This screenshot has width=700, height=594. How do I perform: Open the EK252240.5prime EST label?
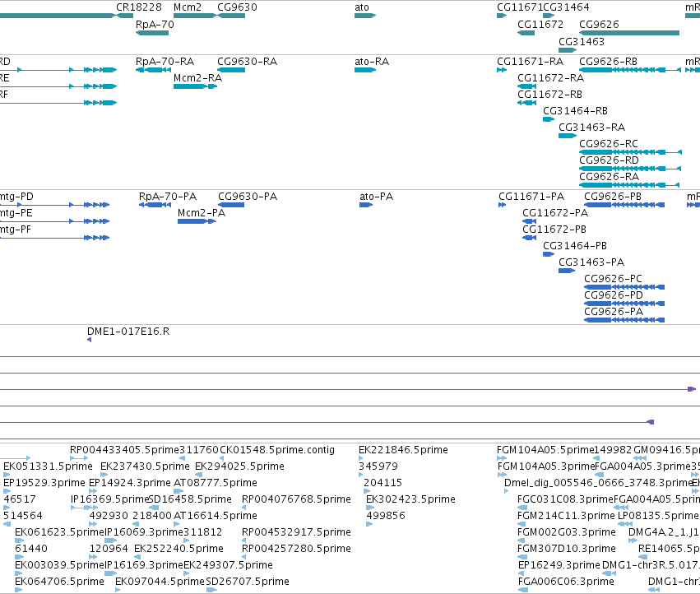click(x=178, y=549)
